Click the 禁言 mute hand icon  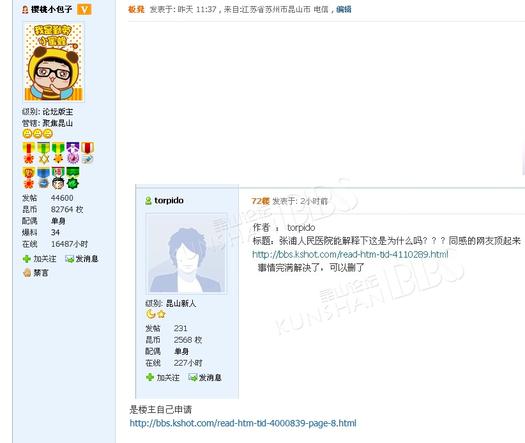coord(27,273)
